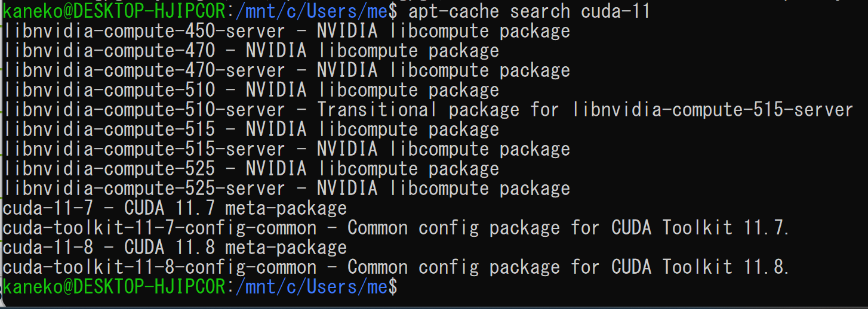Click the libnvidia-compute-510-server package name
The width and height of the screenshot is (868, 309).
click(x=144, y=110)
